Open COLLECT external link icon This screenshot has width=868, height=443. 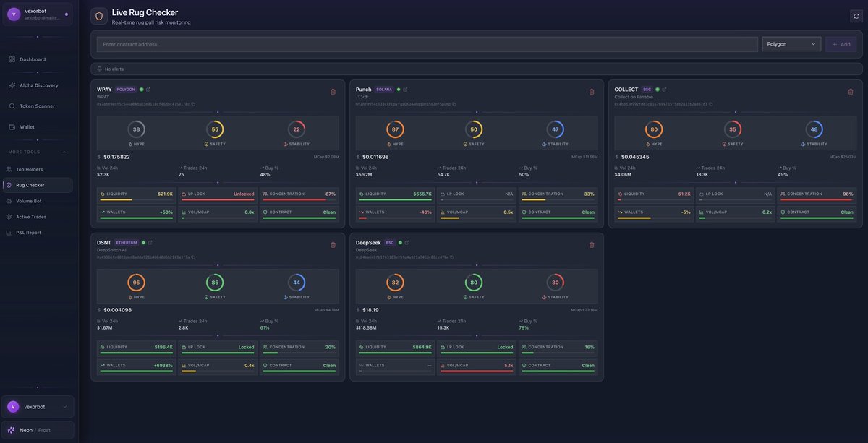tap(664, 90)
